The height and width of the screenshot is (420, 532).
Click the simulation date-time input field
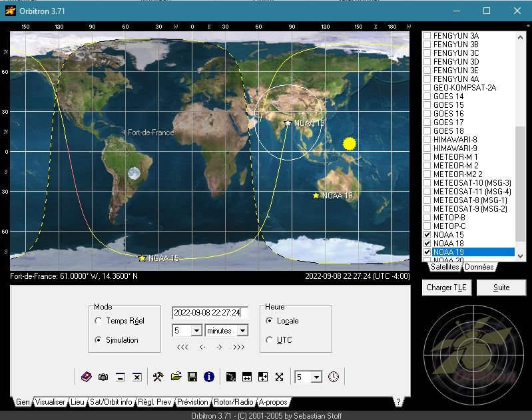[x=210, y=312]
